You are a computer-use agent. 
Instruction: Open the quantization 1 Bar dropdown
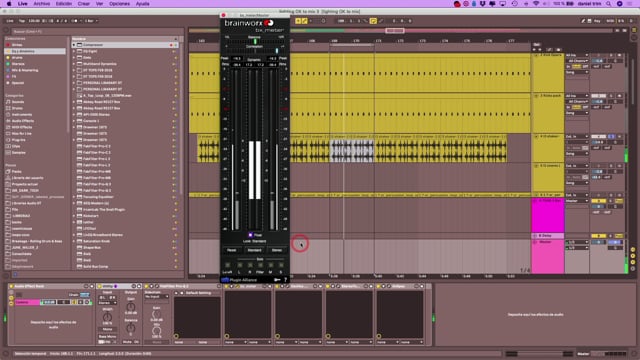[x=90, y=21]
